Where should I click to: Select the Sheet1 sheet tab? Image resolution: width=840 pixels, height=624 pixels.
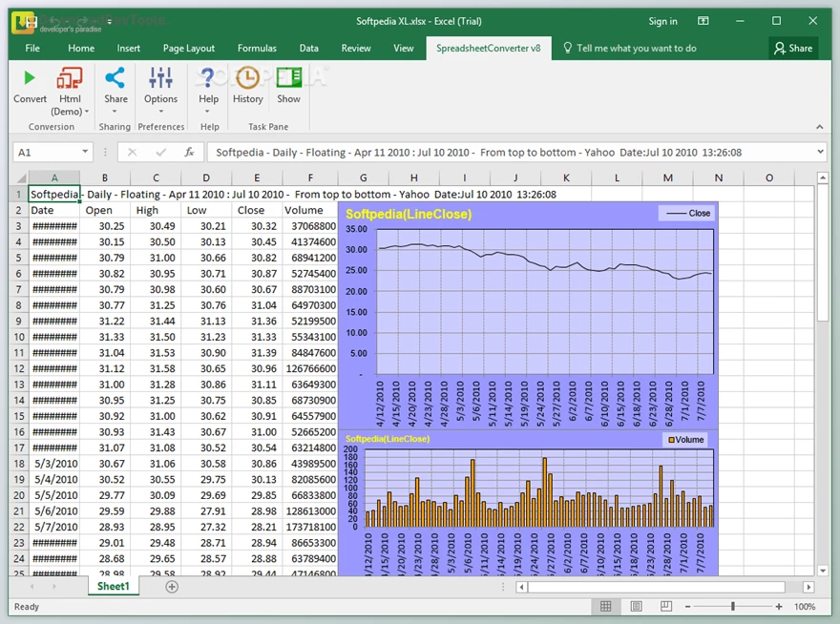pyautogui.click(x=113, y=587)
